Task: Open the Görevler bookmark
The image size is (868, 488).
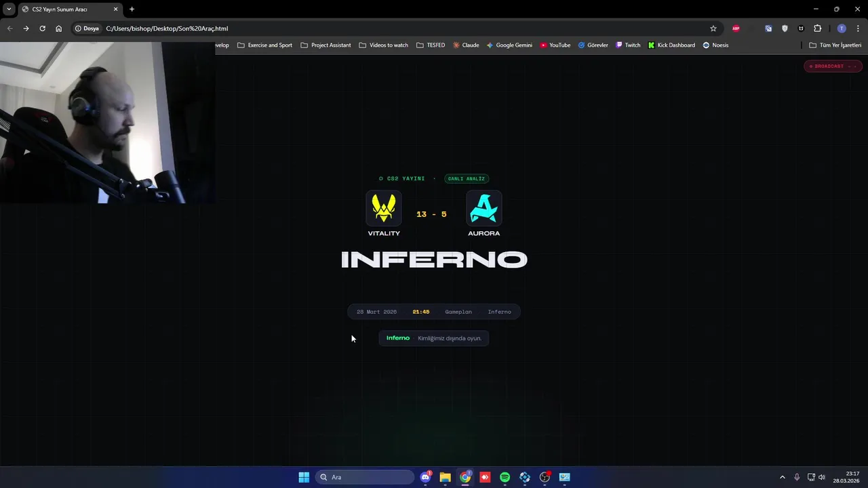Action: pos(593,45)
